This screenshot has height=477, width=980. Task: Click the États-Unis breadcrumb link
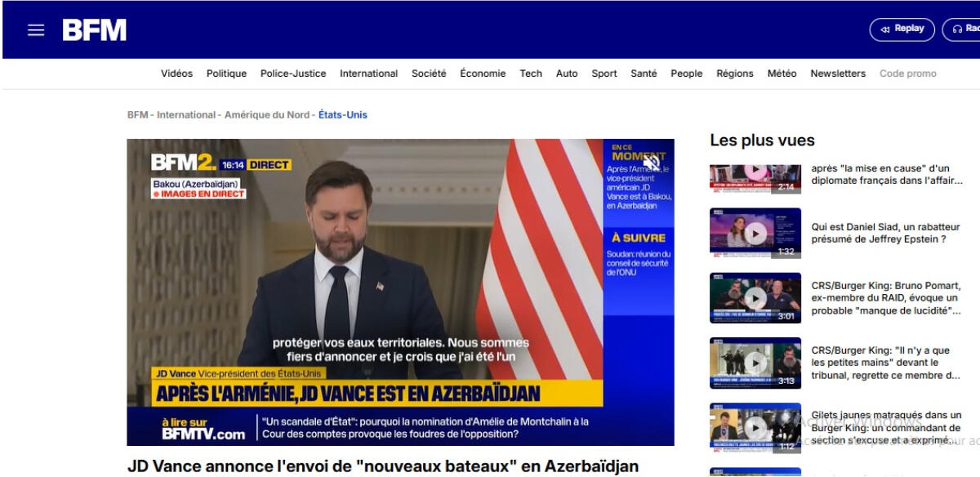point(342,115)
